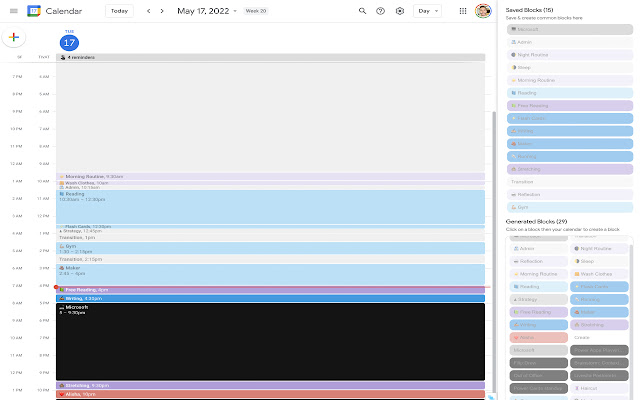This screenshot has width=640, height=400.
Task: Select Flash Cards in Saved Blocks
Action: (x=570, y=118)
